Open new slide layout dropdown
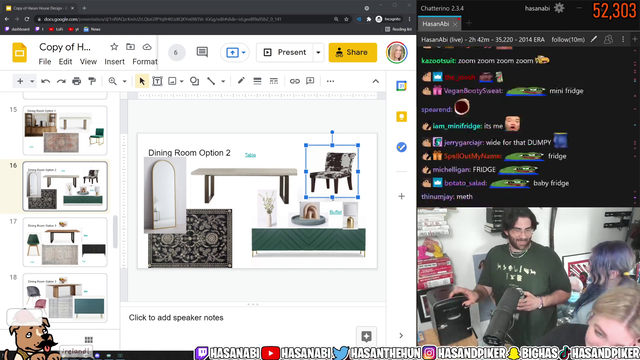 pos(32,81)
